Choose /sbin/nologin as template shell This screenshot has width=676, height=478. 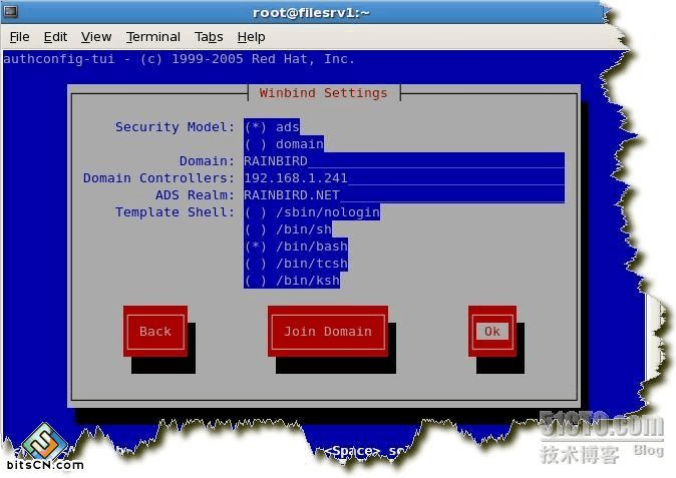click(311, 212)
